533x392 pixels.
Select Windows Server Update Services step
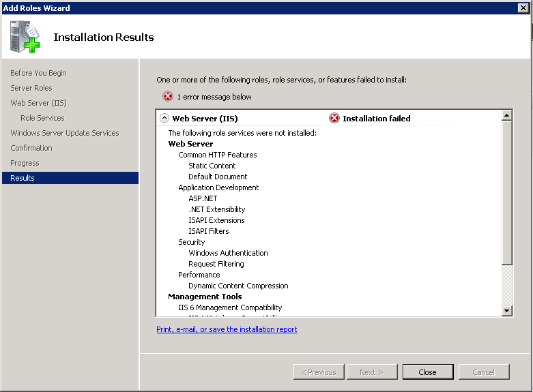tap(65, 133)
